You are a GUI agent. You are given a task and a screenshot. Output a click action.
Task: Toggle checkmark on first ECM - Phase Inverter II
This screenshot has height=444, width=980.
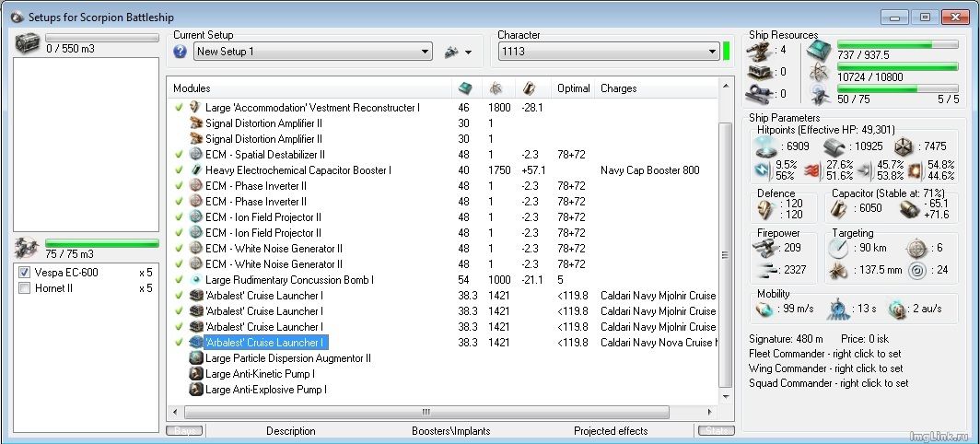[x=179, y=186]
